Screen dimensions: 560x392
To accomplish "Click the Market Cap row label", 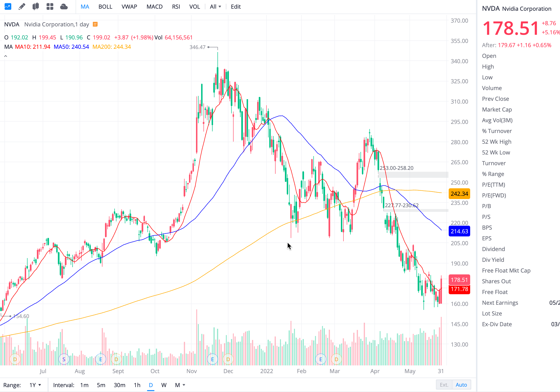I will (x=497, y=109).
